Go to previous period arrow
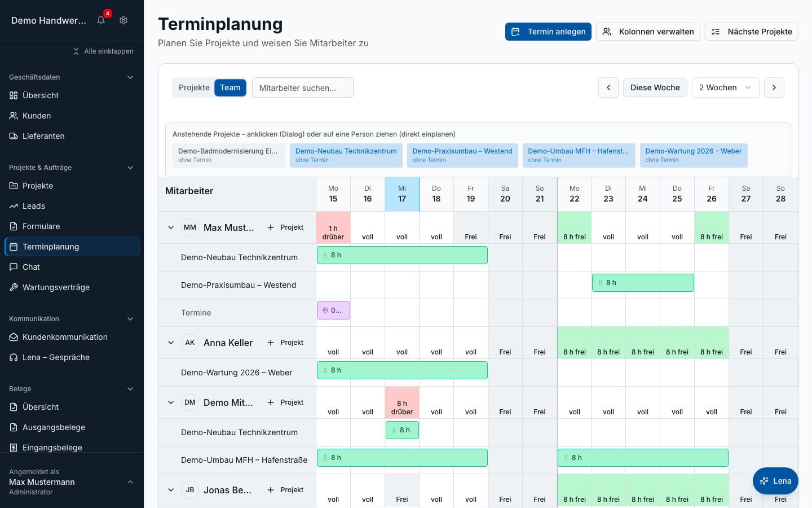This screenshot has width=812, height=508. 608,87
